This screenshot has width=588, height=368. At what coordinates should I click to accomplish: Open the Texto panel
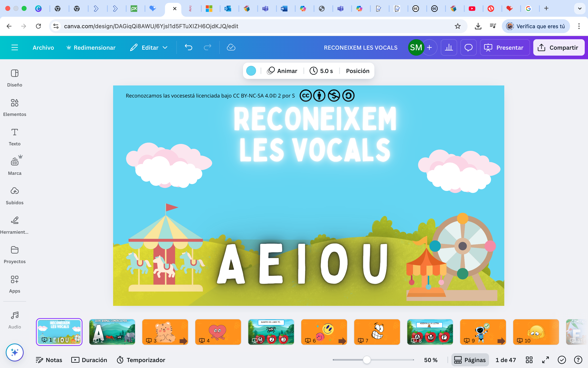(14, 137)
